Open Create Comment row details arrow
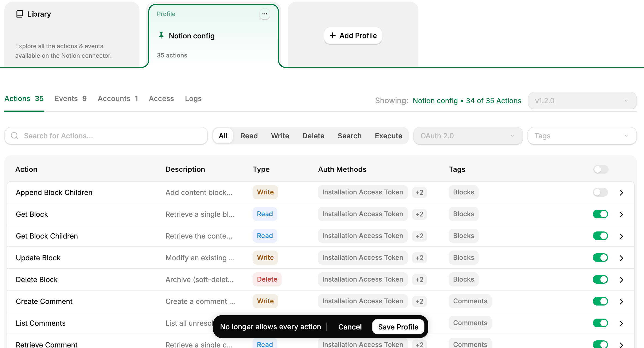 (621, 301)
